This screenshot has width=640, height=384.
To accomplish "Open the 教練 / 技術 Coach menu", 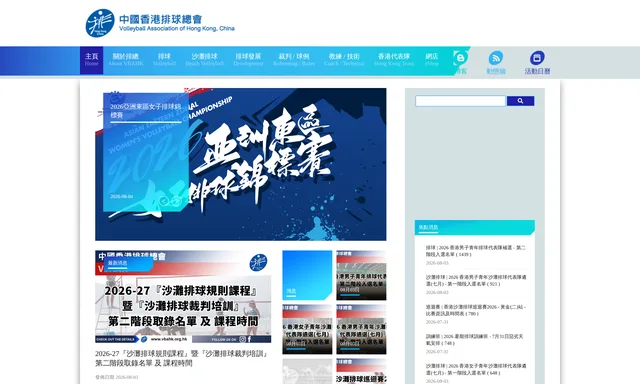I will point(344,60).
